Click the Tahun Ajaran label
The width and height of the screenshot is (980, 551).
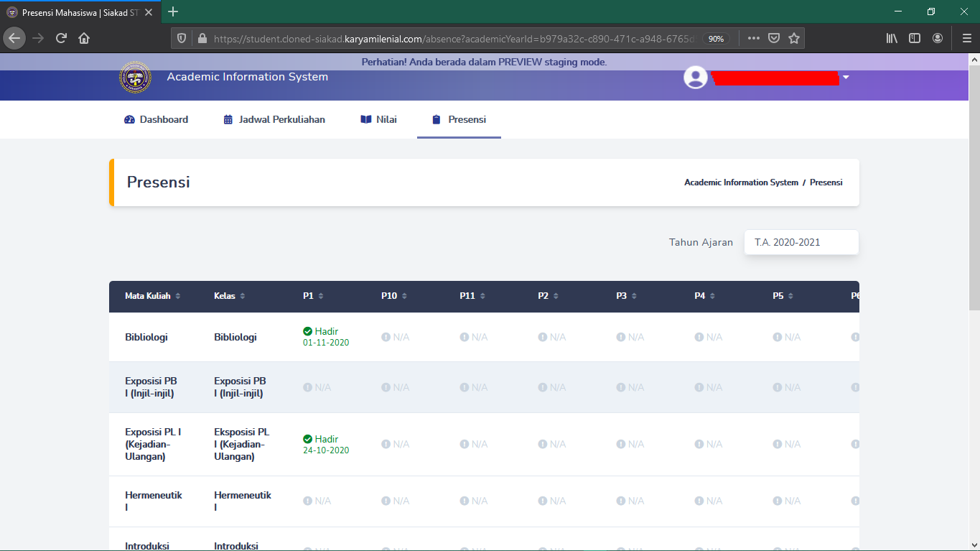pos(701,242)
